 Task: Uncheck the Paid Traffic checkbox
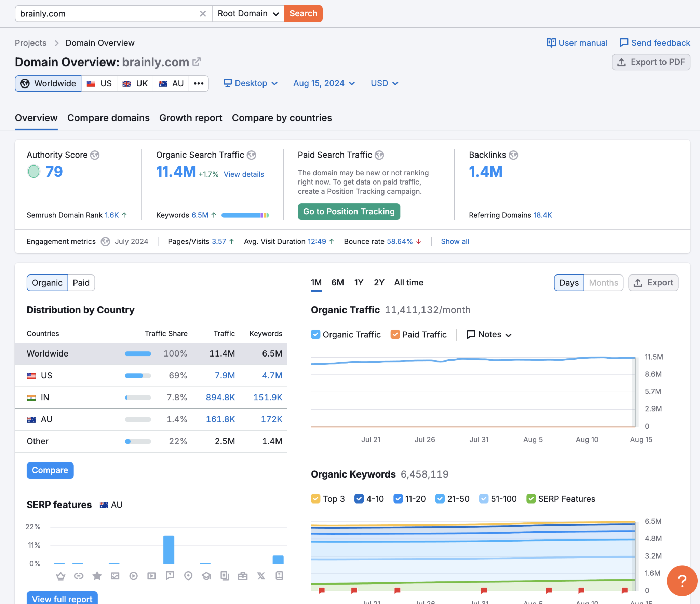tap(395, 334)
